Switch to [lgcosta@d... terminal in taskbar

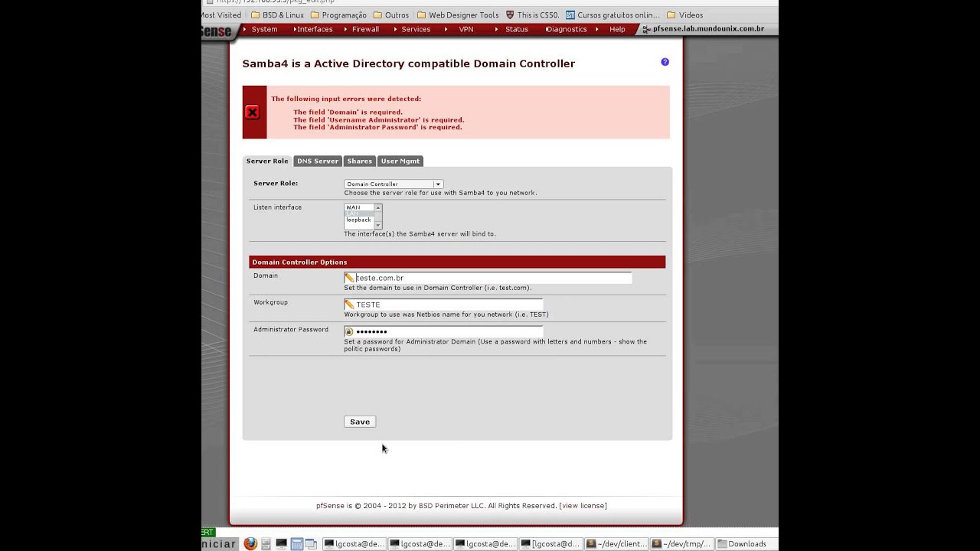pos(550,544)
